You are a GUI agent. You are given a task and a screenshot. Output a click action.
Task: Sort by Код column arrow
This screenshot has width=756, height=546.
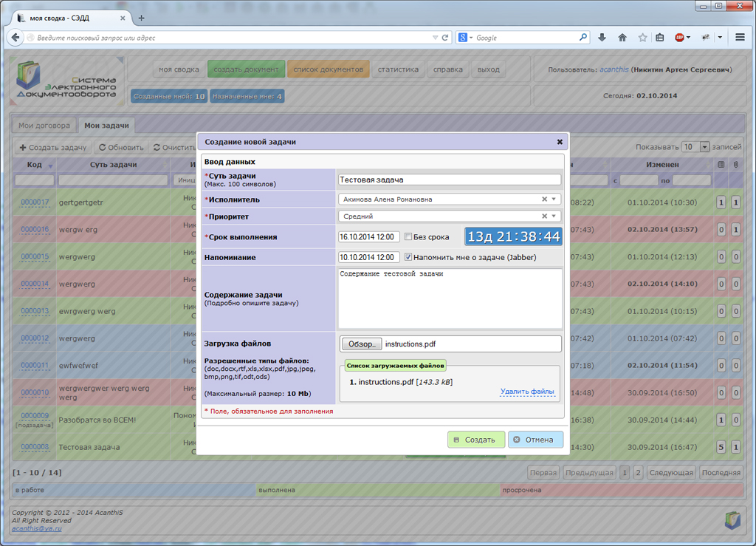click(50, 165)
